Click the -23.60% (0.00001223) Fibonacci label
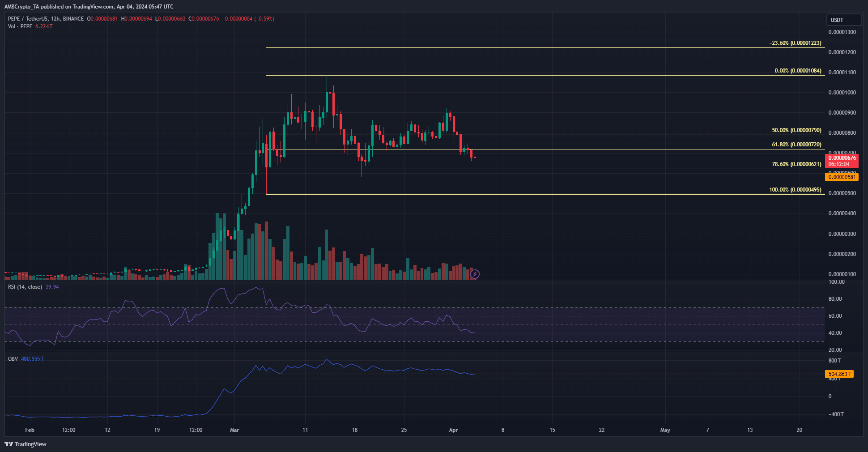Screen dimensions: 868x452 pyautogui.click(x=795, y=43)
